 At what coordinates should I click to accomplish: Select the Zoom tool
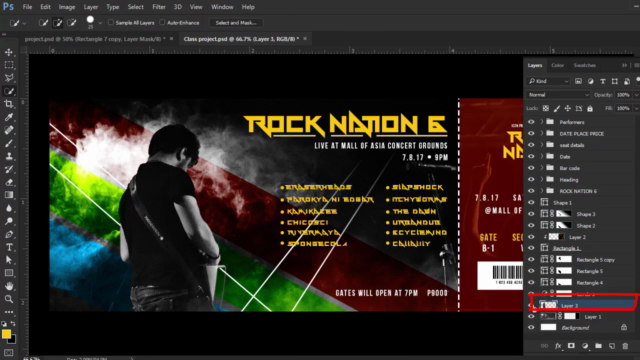pos(9,299)
